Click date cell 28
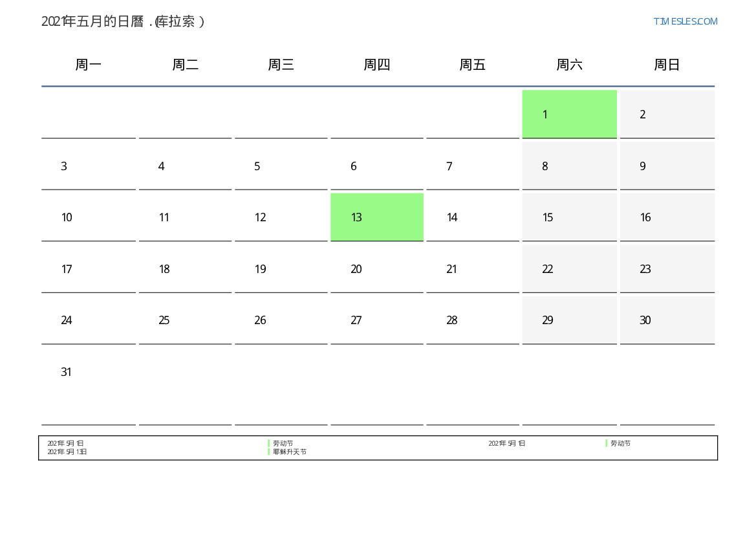The height and width of the screenshot is (535, 756). [x=473, y=320]
